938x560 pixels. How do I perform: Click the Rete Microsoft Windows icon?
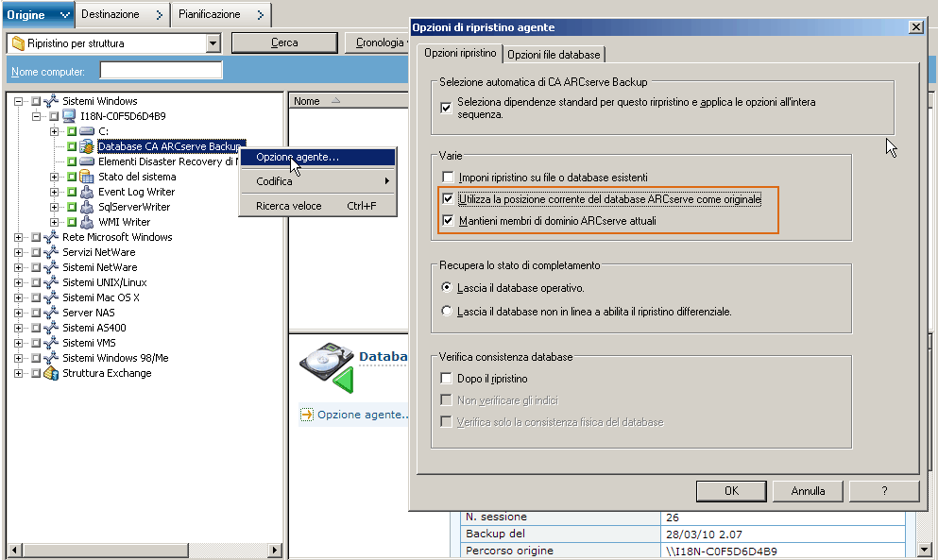[51, 237]
